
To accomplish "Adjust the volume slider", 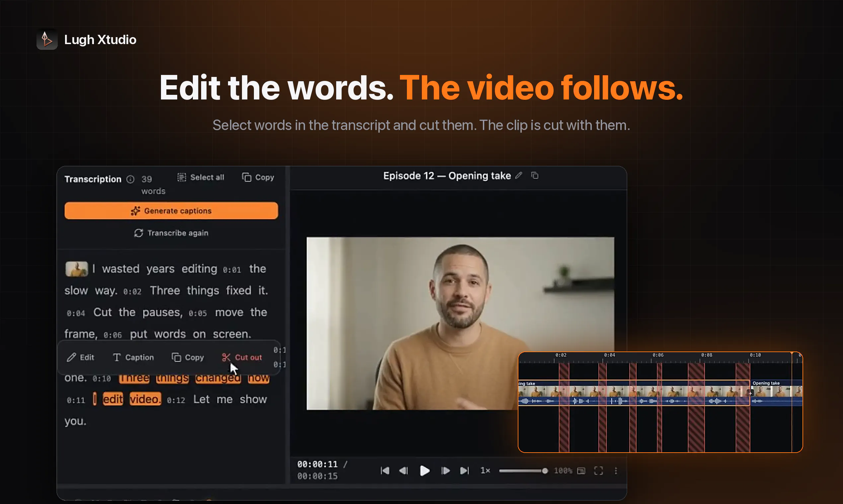I will tap(523, 471).
